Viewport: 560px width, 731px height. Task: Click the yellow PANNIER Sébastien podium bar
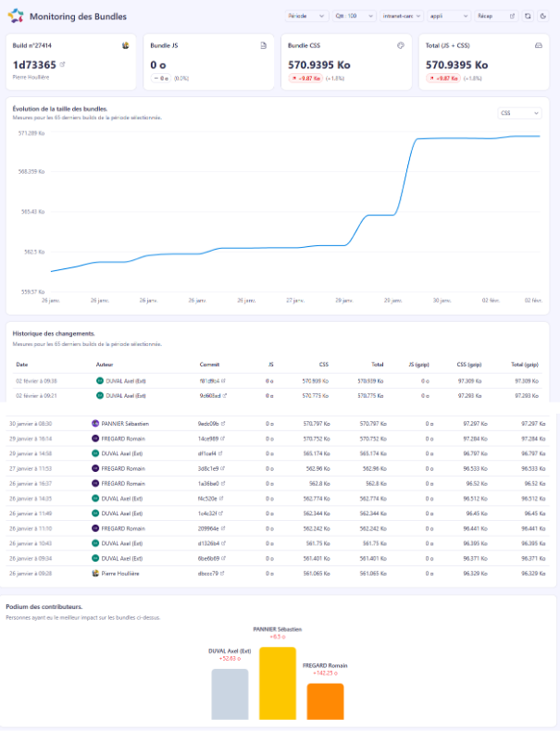pyautogui.click(x=277, y=683)
